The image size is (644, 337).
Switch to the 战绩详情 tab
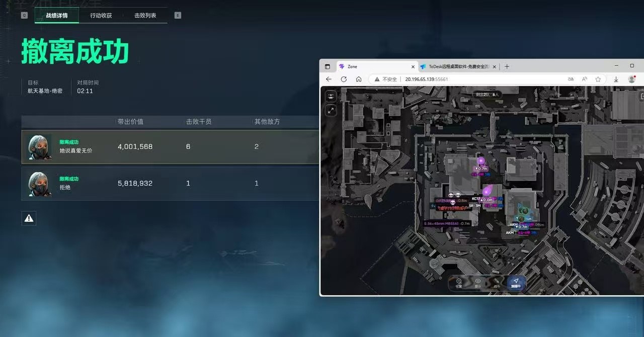(56, 16)
